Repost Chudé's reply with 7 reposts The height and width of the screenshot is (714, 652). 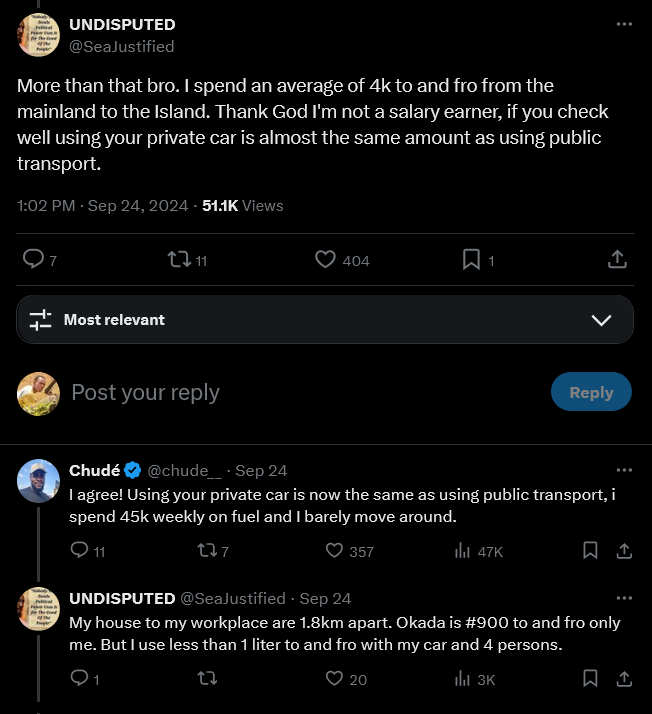208,551
